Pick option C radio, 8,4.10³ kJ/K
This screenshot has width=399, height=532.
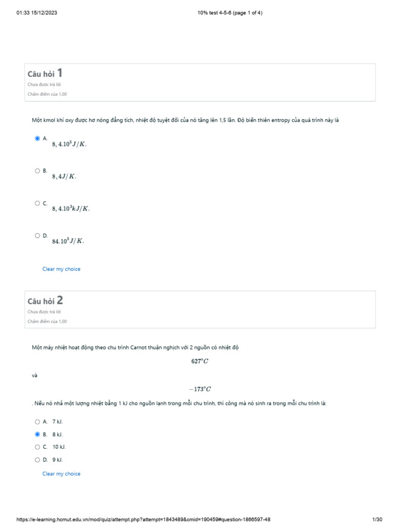tap(37, 203)
